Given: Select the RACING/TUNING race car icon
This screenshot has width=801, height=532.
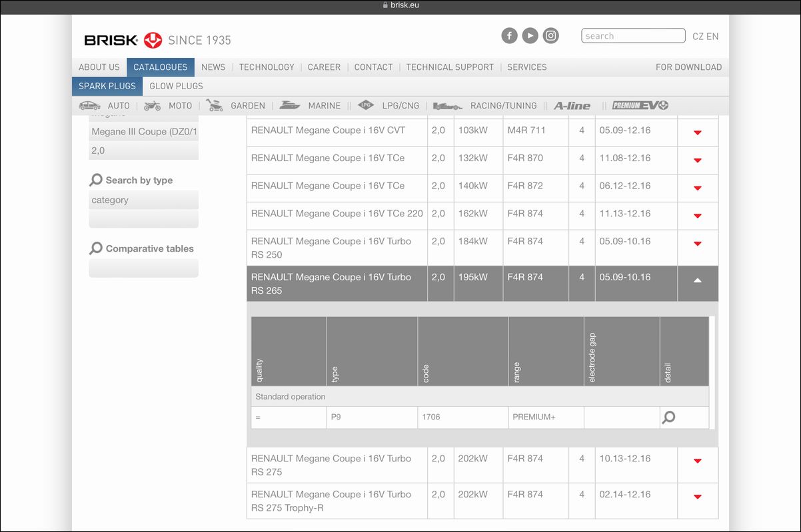Looking at the screenshot, I should point(448,105).
